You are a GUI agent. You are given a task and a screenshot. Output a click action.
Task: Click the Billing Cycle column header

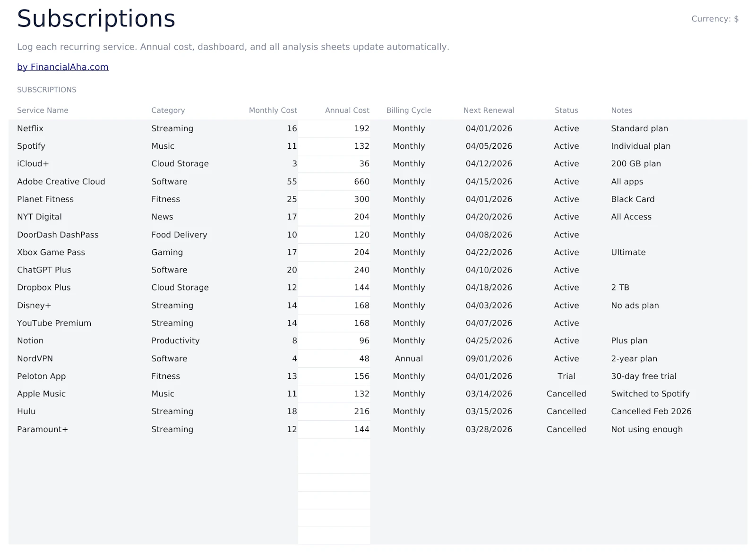click(x=409, y=110)
